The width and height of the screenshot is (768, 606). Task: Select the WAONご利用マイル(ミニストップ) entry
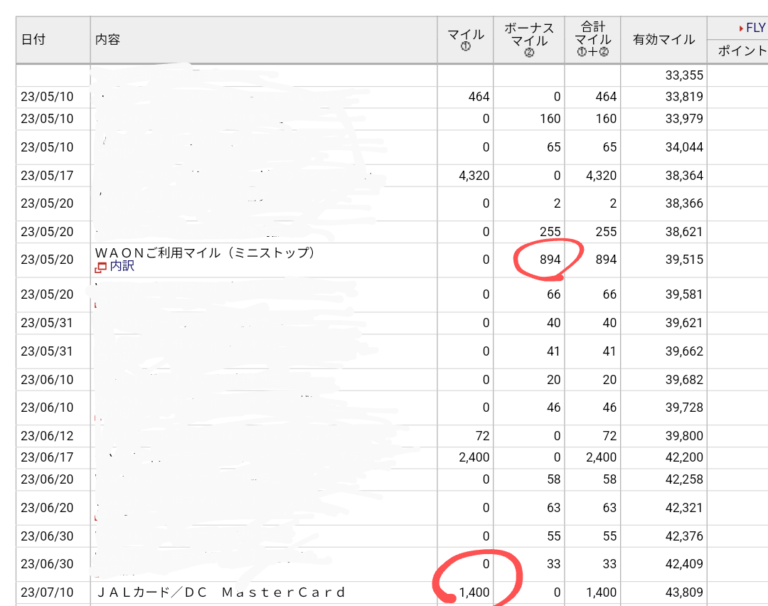(x=205, y=253)
